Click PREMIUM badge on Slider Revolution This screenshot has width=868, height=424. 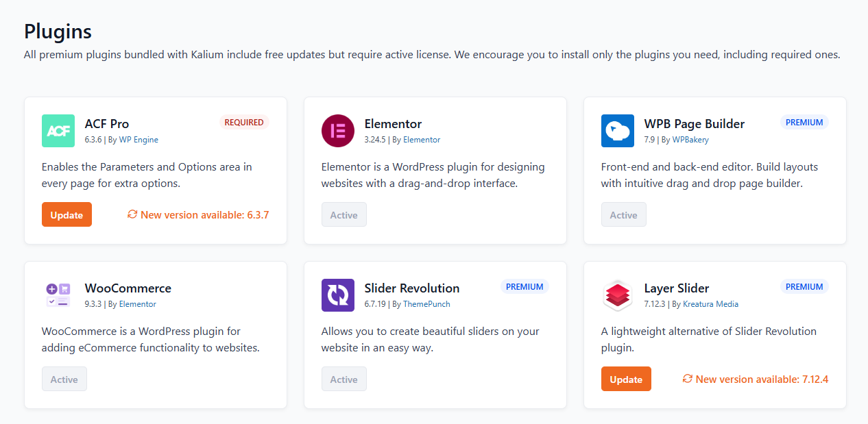coord(525,287)
